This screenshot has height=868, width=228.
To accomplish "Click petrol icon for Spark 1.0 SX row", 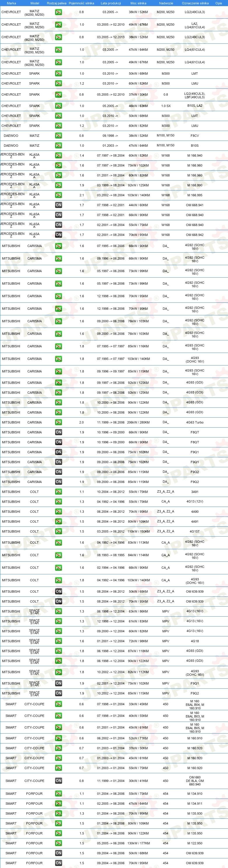I will tap(59, 106).
